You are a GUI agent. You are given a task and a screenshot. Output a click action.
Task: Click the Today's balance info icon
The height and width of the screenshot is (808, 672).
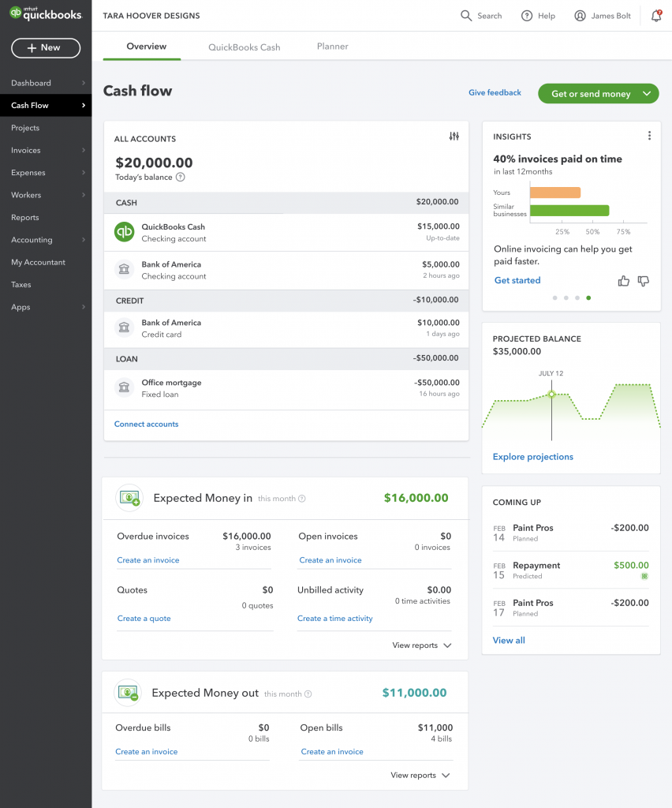click(x=181, y=178)
